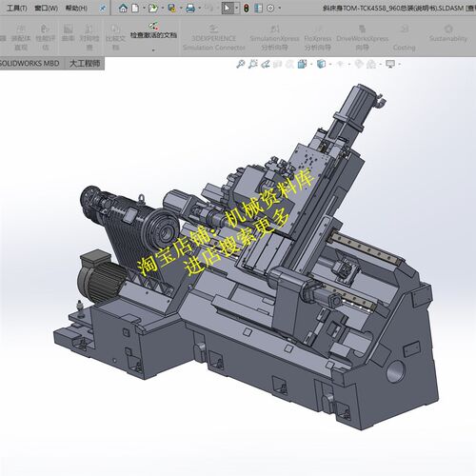
Task: Launch SimulationXpress 分析向导
Action: tap(274, 38)
